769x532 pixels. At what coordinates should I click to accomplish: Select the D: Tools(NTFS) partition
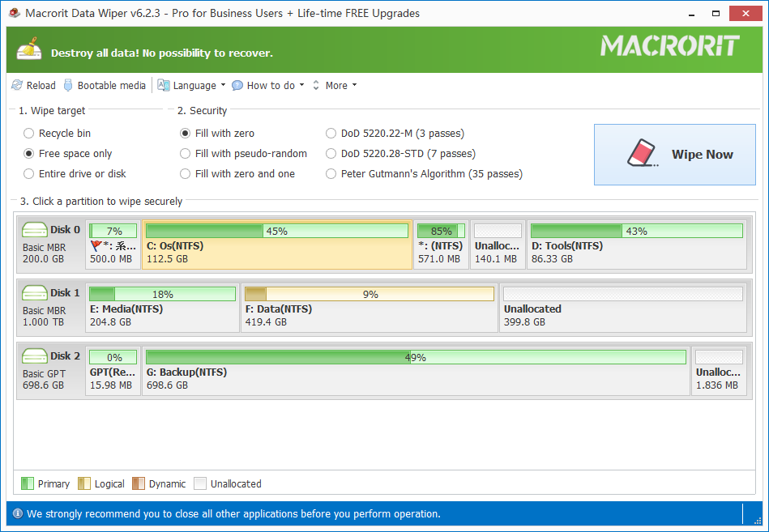pos(636,245)
